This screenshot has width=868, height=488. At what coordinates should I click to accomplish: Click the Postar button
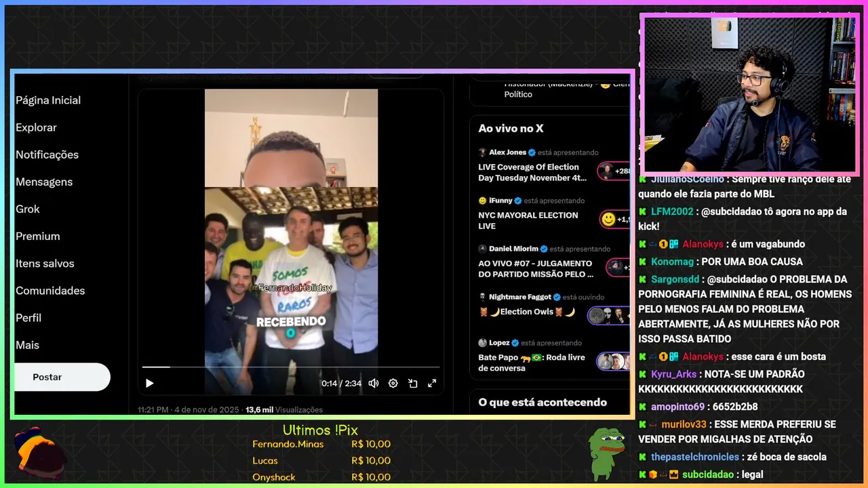pyautogui.click(x=62, y=377)
